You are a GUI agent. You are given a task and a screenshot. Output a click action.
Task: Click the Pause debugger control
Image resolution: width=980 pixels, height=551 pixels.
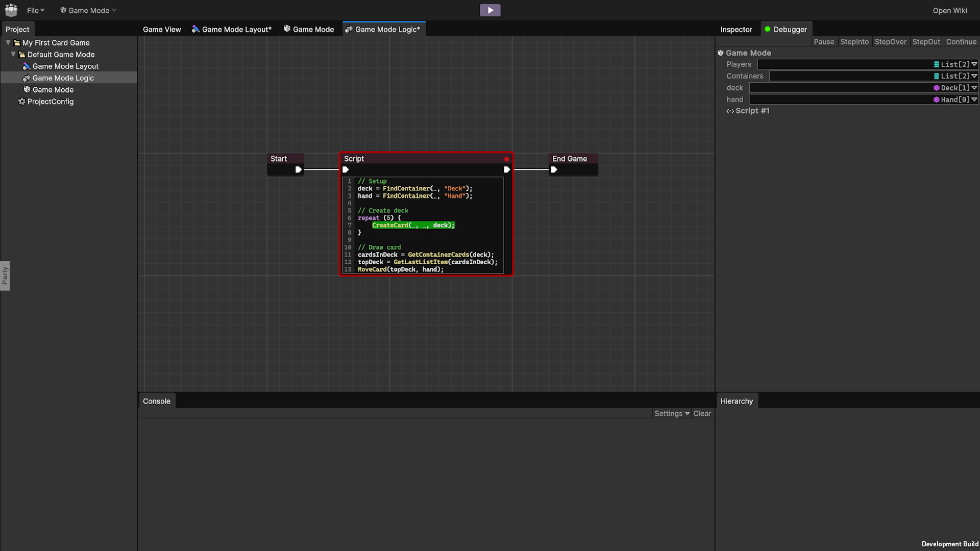tap(824, 41)
